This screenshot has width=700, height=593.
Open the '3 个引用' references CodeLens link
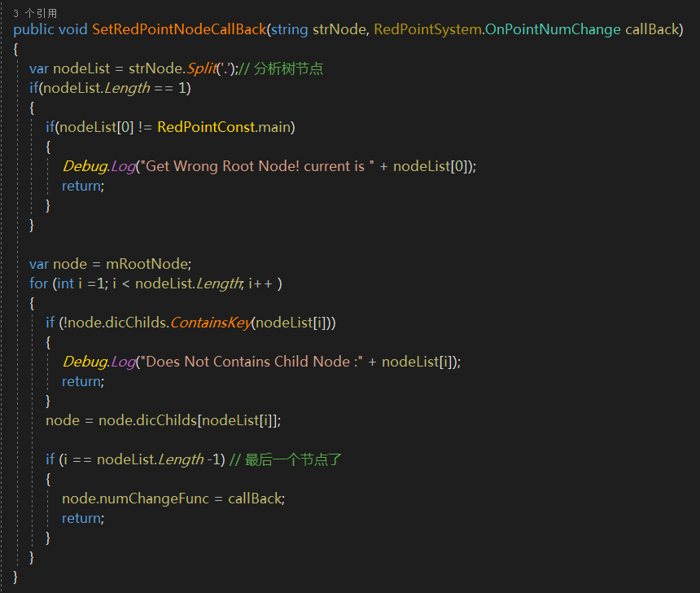pos(35,13)
